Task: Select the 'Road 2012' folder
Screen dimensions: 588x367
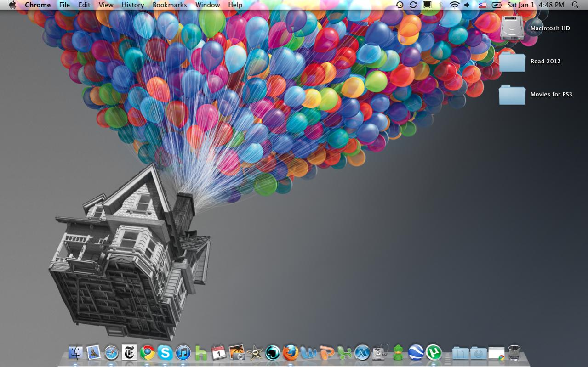Action: click(x=512, y=62)
